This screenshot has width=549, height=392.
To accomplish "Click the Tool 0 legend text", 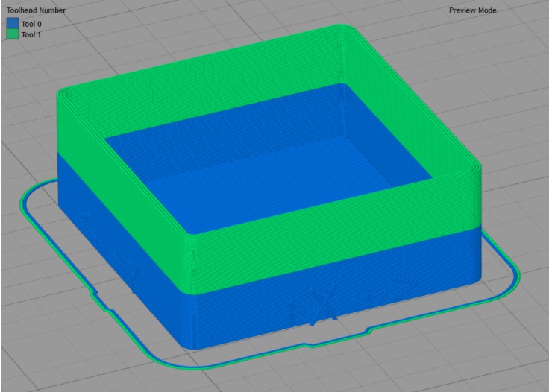I will coord(32,24).
